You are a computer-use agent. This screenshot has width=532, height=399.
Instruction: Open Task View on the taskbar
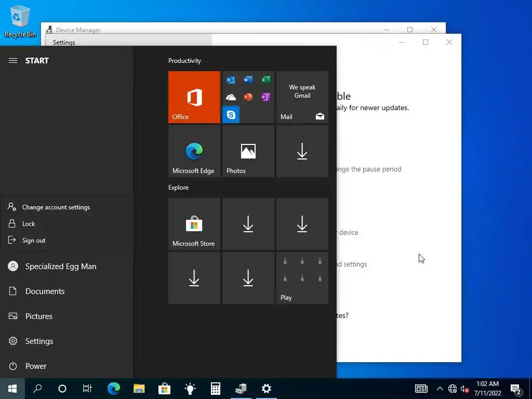pyautogui.click(x=87, y=389)
